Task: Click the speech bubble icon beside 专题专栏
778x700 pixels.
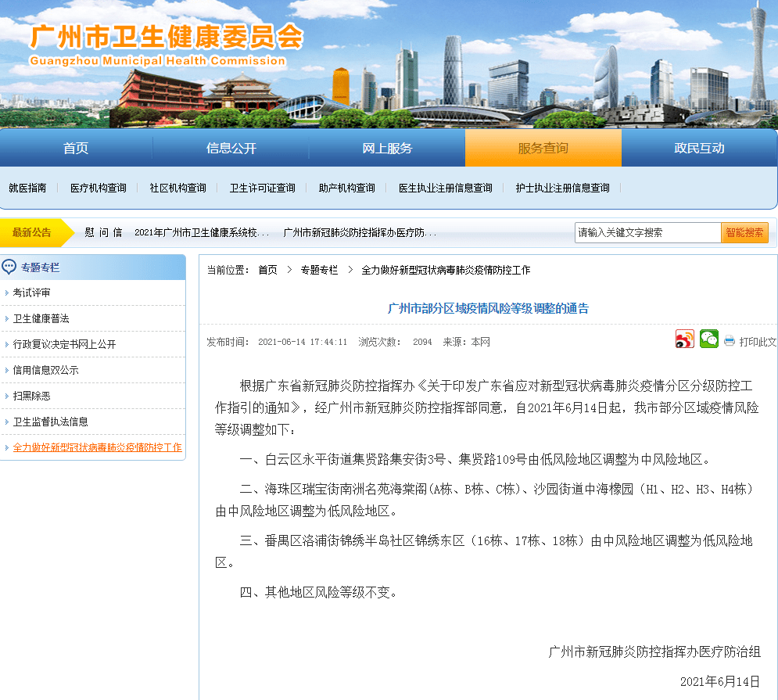Action: [9, 267]
